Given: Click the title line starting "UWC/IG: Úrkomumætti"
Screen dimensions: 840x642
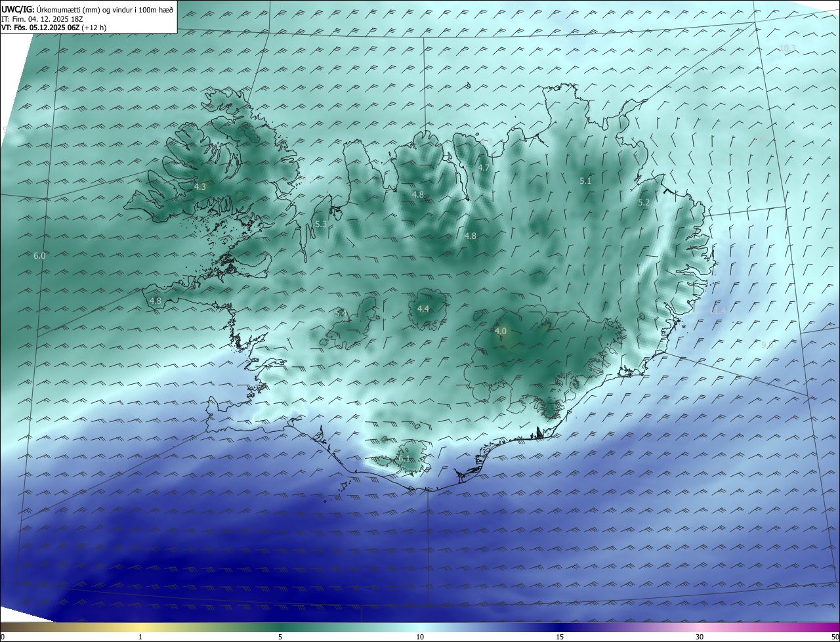Looking at the screenshot, I should 87,9.
